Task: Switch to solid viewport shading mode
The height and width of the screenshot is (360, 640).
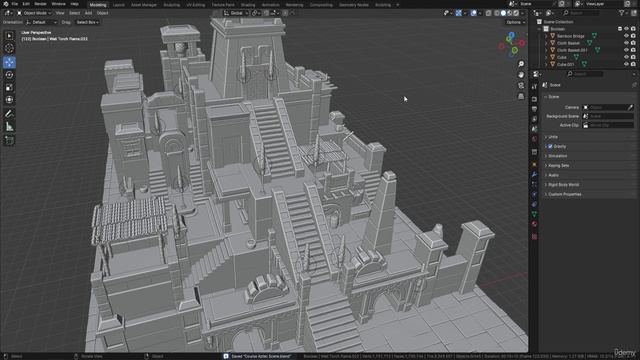Action: [503, 13]
